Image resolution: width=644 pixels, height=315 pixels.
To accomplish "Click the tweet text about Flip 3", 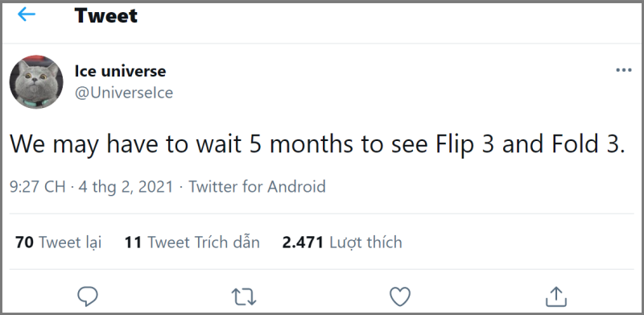I will 317,145.
